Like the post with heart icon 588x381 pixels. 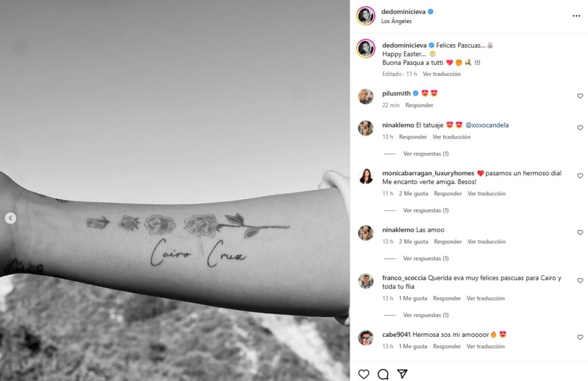pyautogui.click(x=363, y=374)
